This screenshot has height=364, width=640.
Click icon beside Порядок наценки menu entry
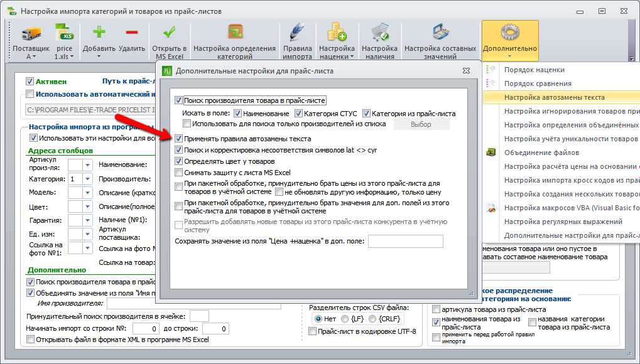(491, 70)
